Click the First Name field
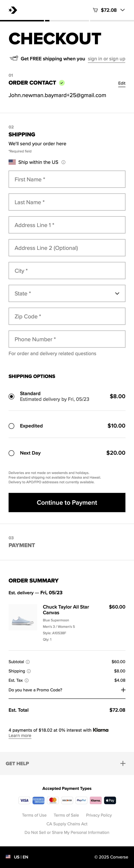 click(x=67, y=179)
